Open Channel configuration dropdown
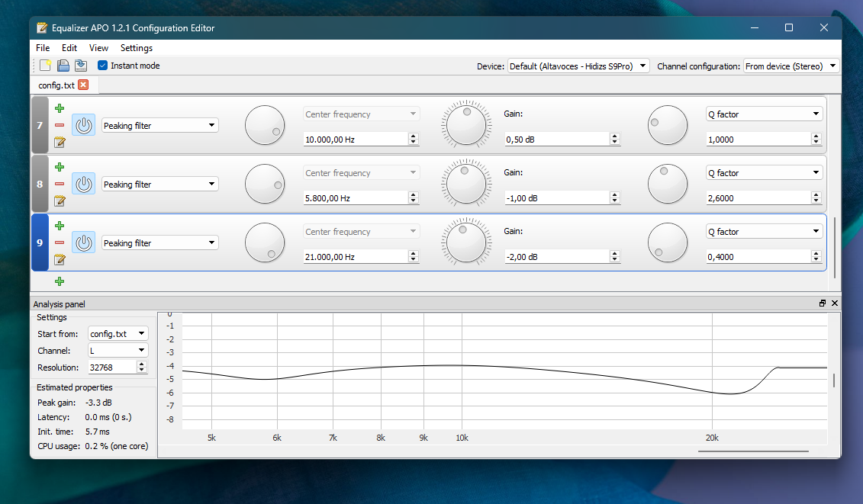 [791, 66]
